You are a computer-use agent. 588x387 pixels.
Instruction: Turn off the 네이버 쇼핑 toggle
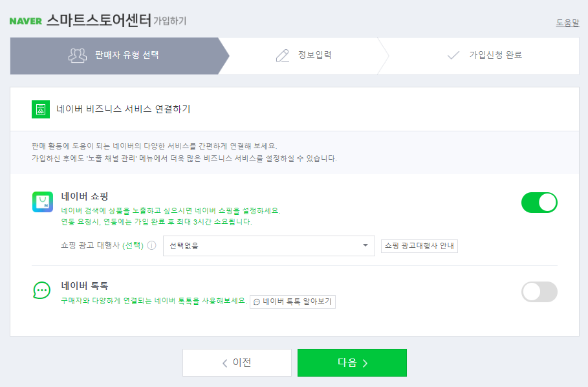coord(539,203)
